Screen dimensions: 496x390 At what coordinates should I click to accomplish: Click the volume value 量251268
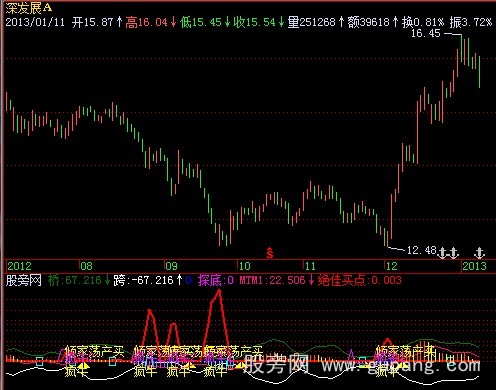tap(311, 22)
